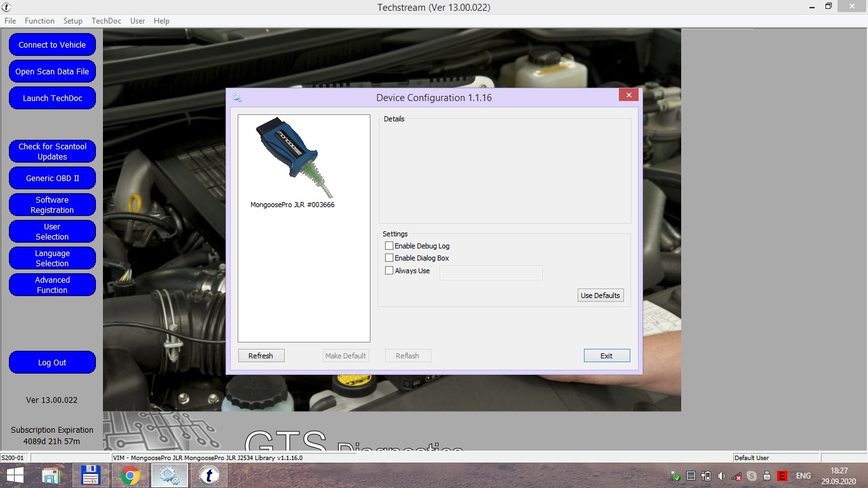Click the Device Configuration title bar icon
The height and width of the screenshot is (488, 868).
click(x=237, y=98)
